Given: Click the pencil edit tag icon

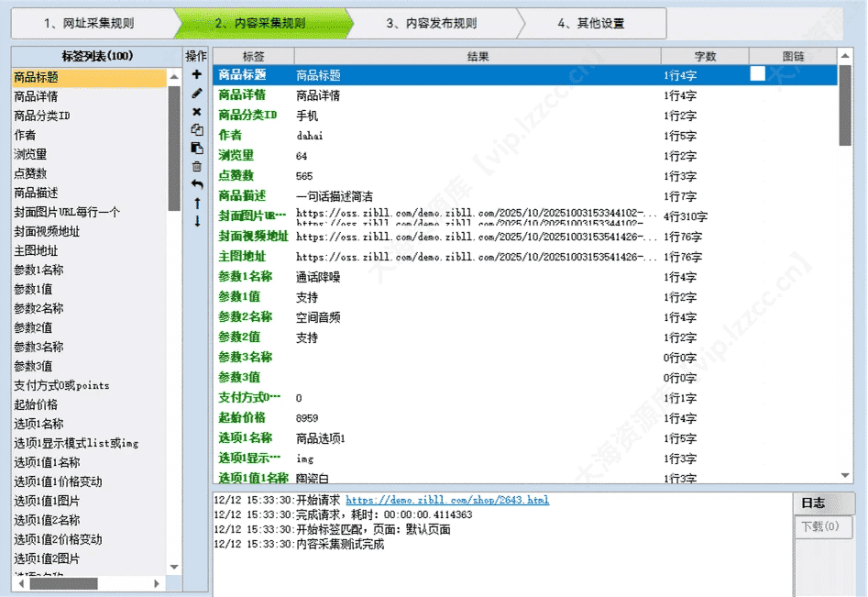Looking at the screenshot, I should (x=196, y=93).
